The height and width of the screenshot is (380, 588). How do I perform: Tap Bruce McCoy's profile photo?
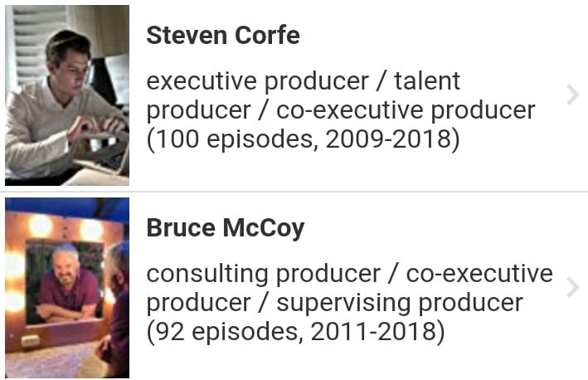click(x=67, y=288)
